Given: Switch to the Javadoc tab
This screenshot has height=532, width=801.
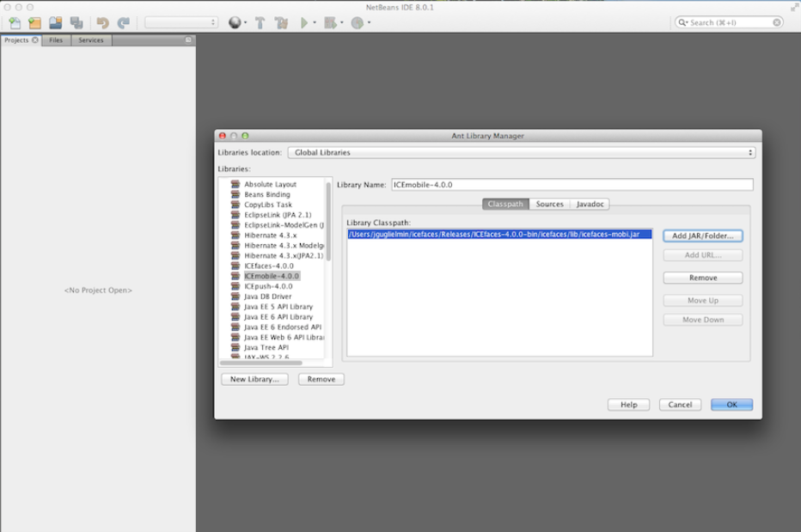Looking at the screenshot, I should coord(590,205).
